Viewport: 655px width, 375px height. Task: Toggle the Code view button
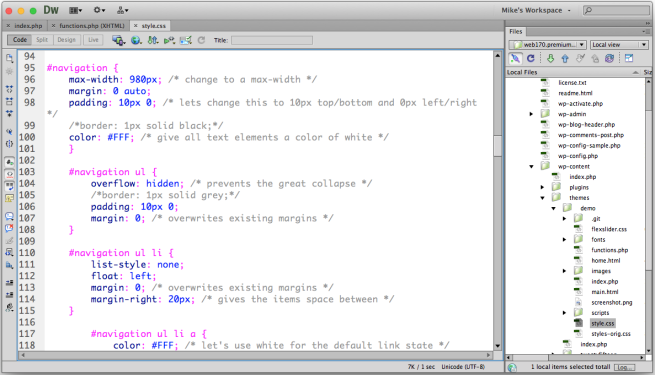[20, 40]
